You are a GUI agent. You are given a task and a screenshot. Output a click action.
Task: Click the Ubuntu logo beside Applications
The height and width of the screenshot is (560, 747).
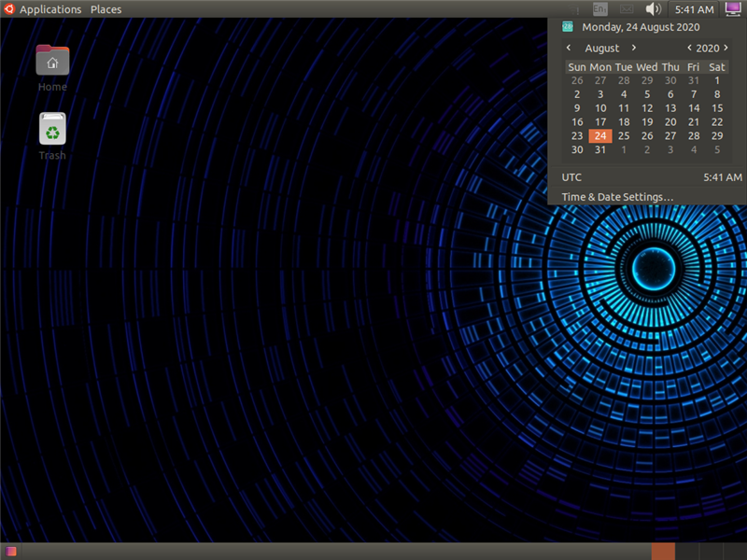9,9
